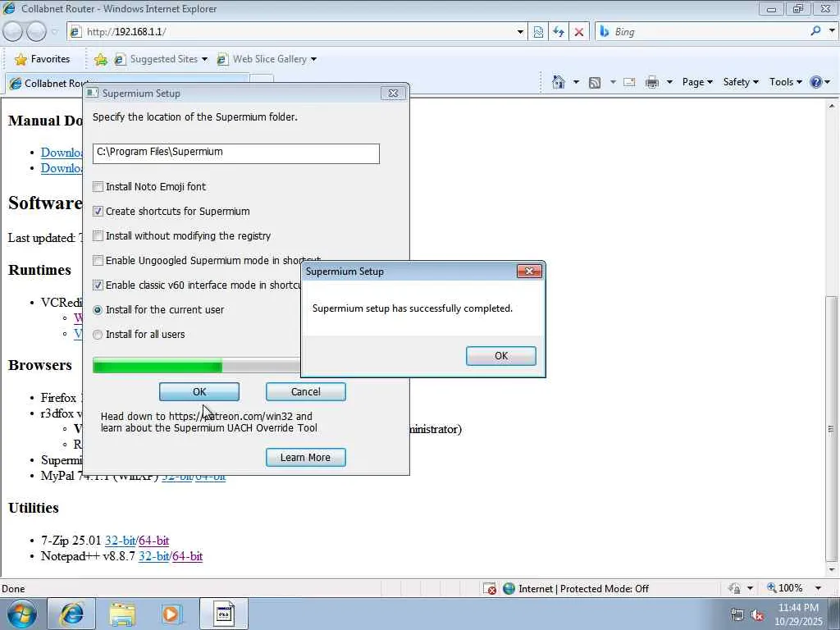
Task: Click the page vertical scrollbar thumb
Action: click(x=831, y=427)
